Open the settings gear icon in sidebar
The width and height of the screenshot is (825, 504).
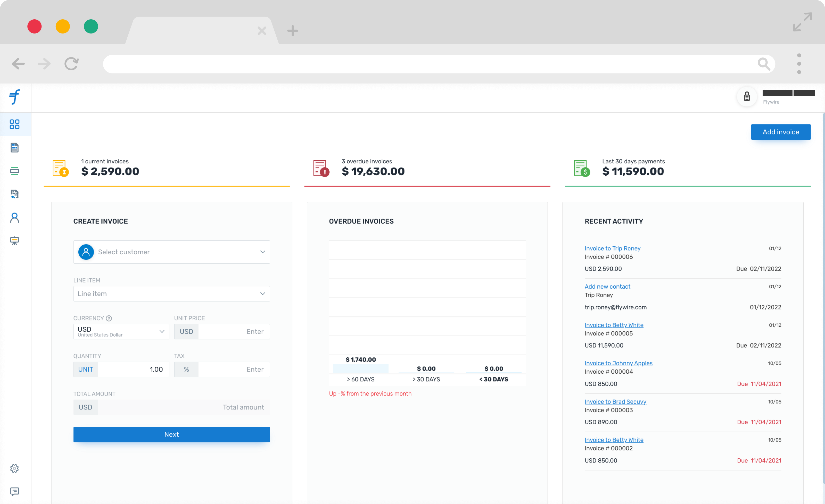click(x=15, y=469)
